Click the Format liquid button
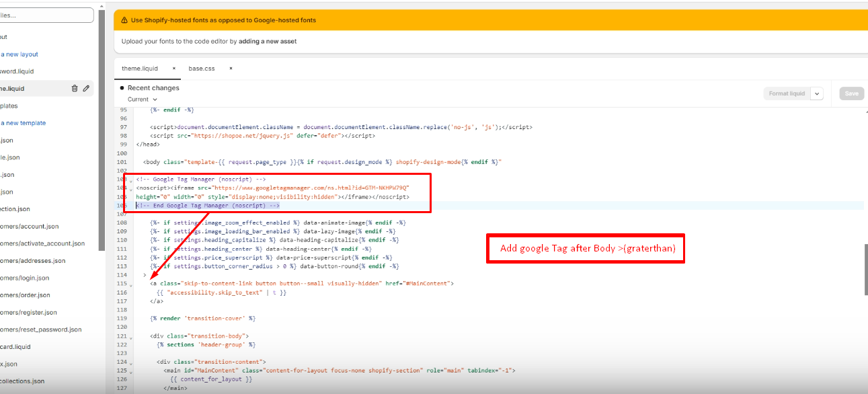The height and width of the screenshot is (394, 868). coord(787,93)
